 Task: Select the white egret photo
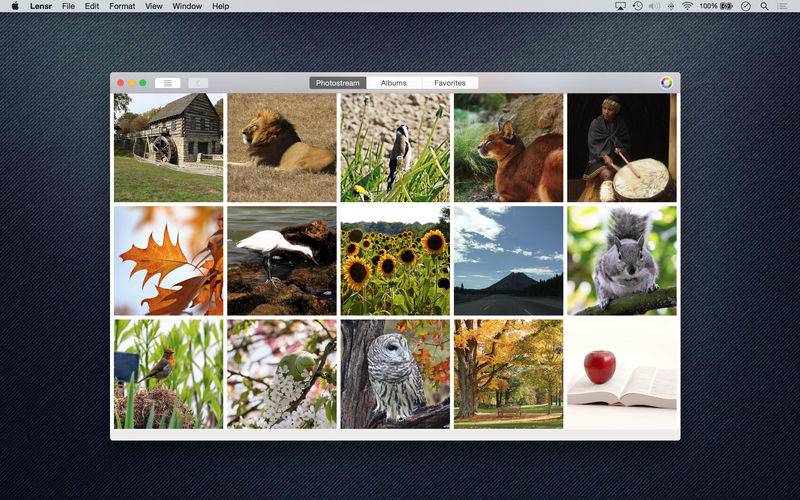[282, 261]
